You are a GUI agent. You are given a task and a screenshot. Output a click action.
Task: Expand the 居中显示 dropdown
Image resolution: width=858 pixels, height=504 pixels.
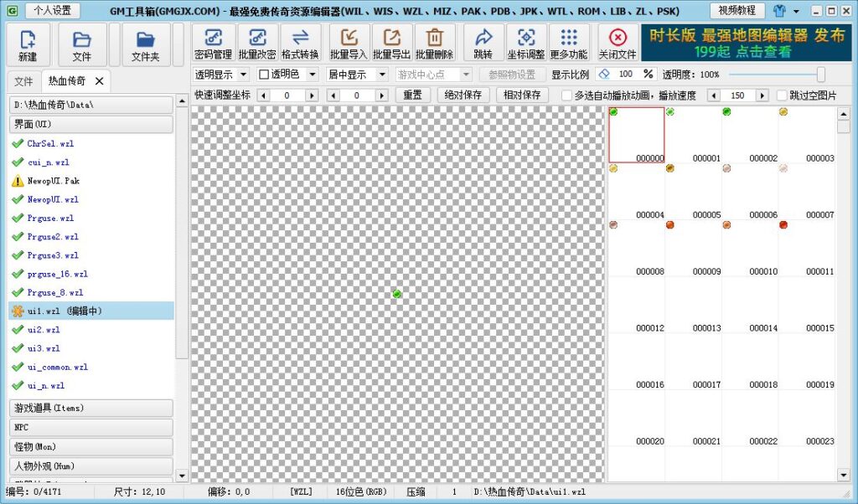[358, 75]
